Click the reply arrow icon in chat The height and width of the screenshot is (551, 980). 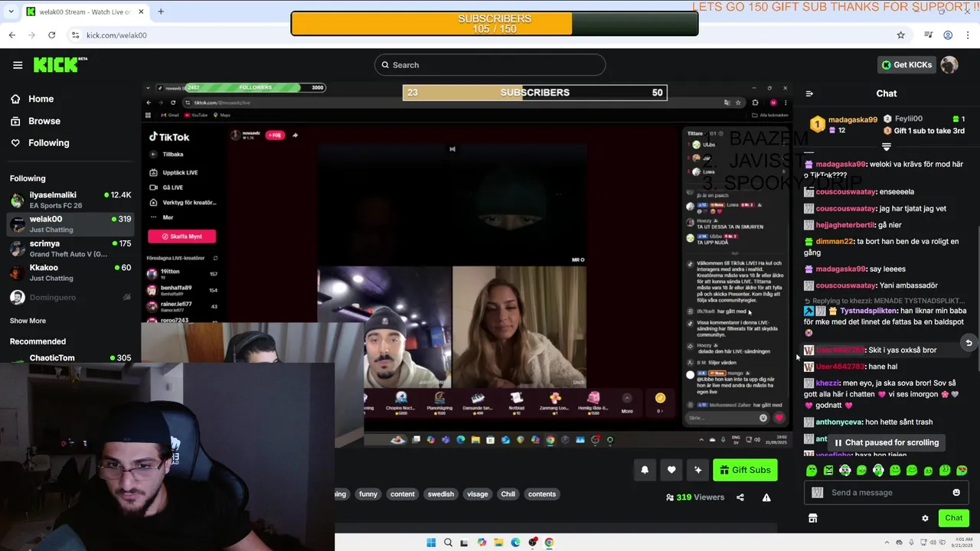tap(969, 343)
